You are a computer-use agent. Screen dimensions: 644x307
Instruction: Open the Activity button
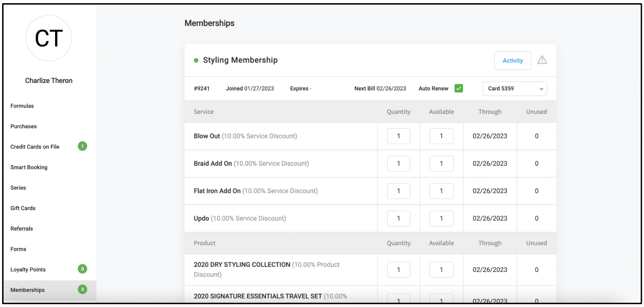click(513, 60)
